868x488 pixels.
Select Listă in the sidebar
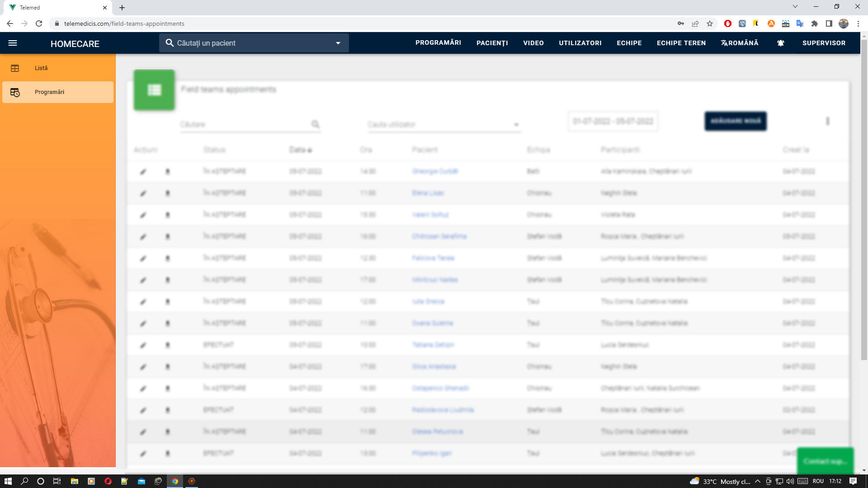[58, 68]
